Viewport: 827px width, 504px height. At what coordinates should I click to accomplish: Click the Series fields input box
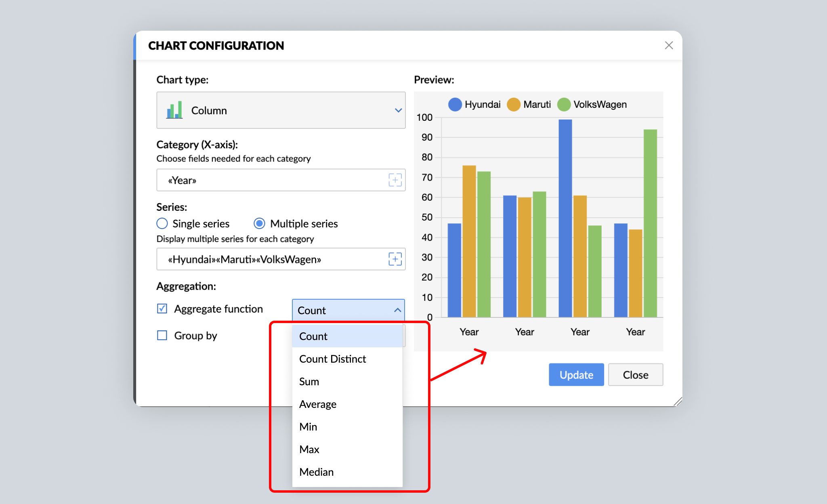coord(281,259)
